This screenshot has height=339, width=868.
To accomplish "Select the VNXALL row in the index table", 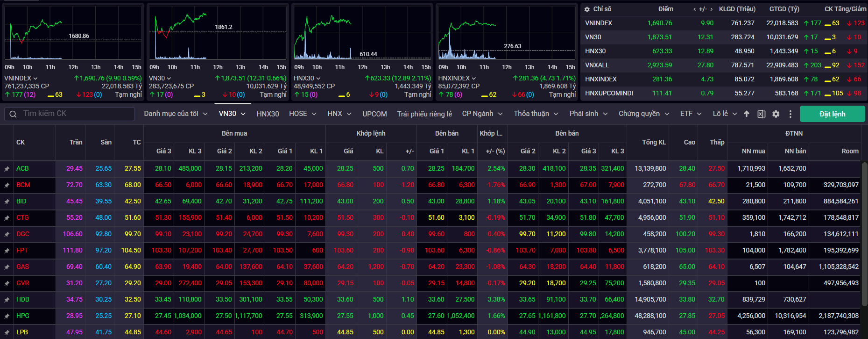I will click(x=724, y=65).
